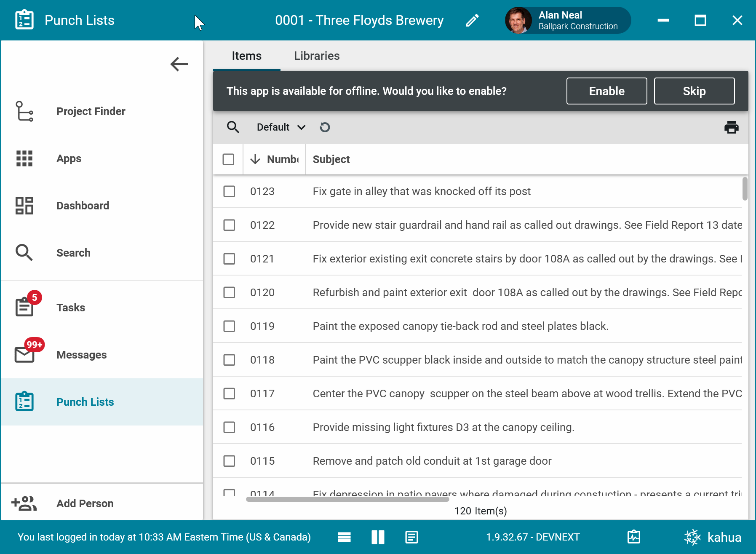This screenshot has height=554, width=756.
Task: Open item 'Paint the exposed canopy tie-back rod'
Action: coord(460,326)
